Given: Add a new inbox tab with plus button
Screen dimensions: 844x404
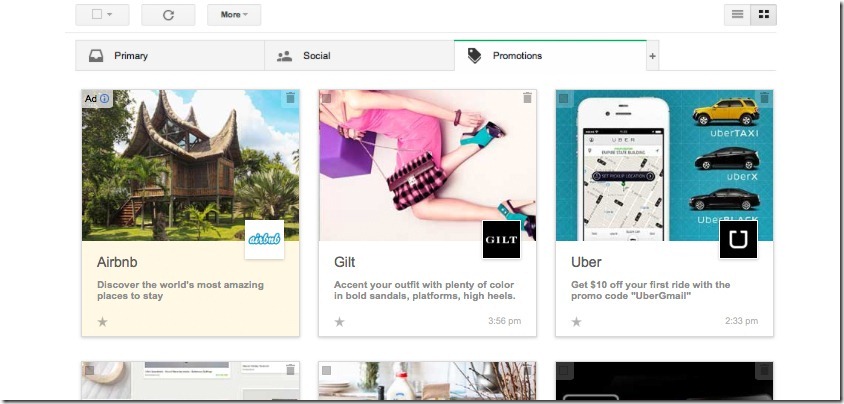Looking at the screenshot, I should click(x=652, y=55).
